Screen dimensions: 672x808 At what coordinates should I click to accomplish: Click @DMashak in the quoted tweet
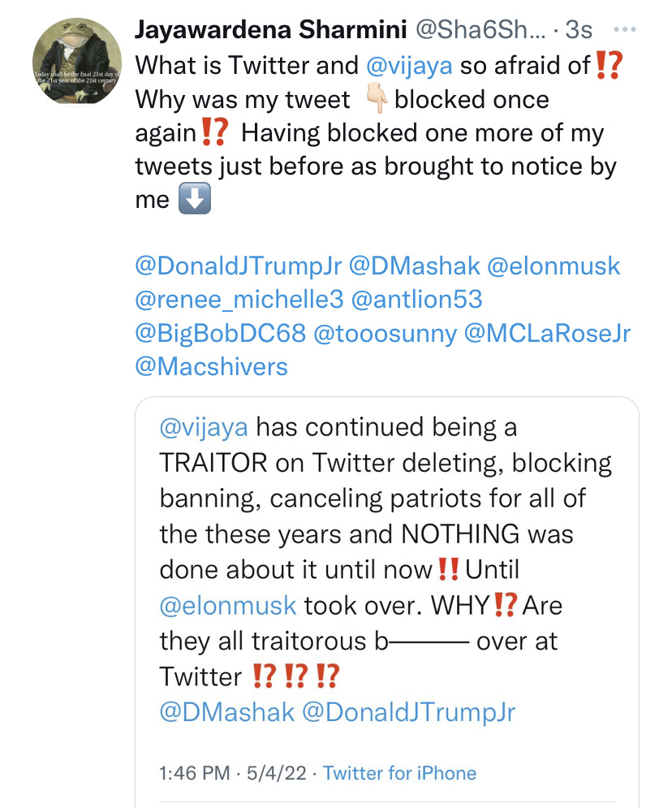(226, 711)
